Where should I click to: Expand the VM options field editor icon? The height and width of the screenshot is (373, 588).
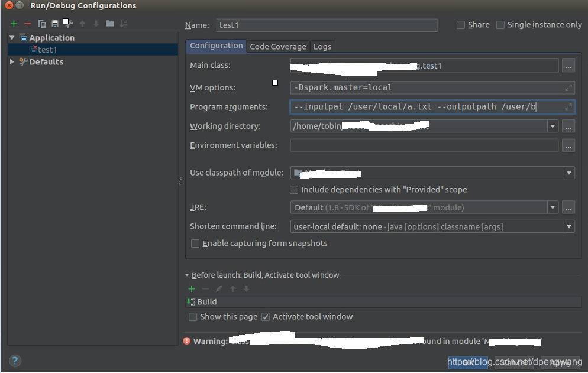click(568, 87)
